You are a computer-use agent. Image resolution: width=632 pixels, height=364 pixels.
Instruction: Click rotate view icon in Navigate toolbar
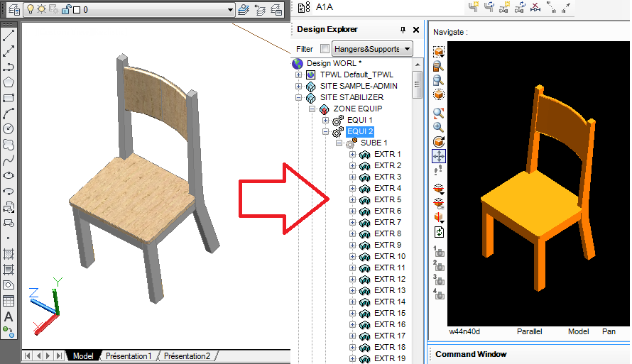(x=439, y=142)
